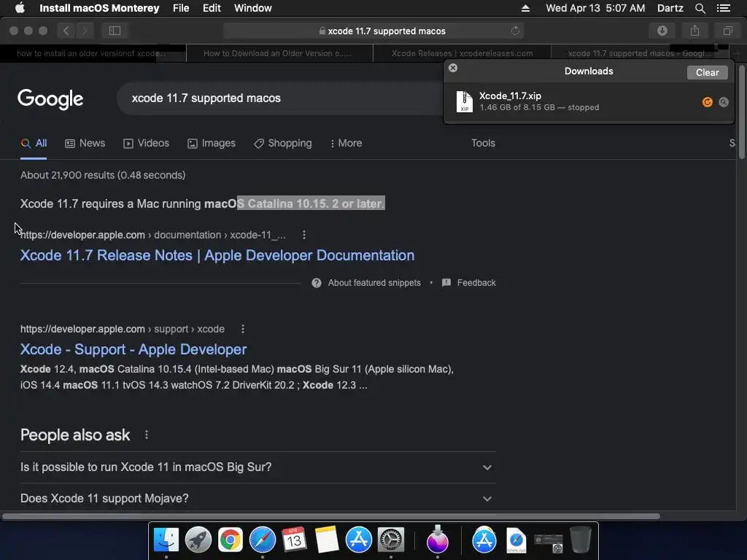Open options dots beside support › xcode URL
Screen dimensions: 747x560
coord(242,329)
